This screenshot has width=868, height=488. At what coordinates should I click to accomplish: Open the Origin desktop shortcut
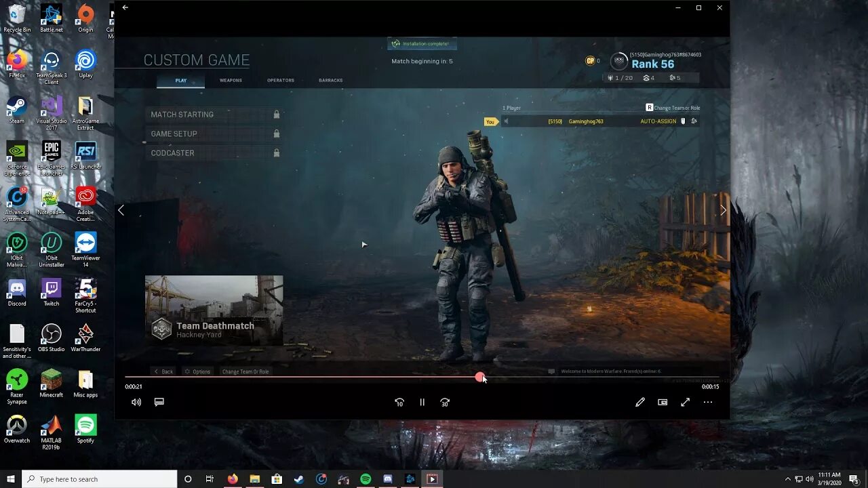point(85,18)
